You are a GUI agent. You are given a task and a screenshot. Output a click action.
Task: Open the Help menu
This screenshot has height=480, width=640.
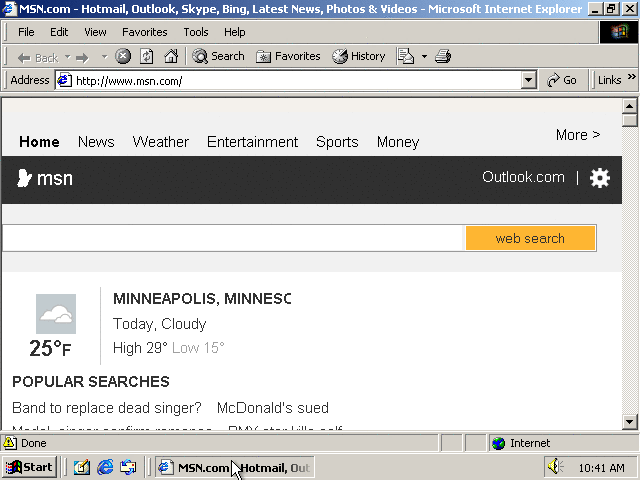point(235,32)
